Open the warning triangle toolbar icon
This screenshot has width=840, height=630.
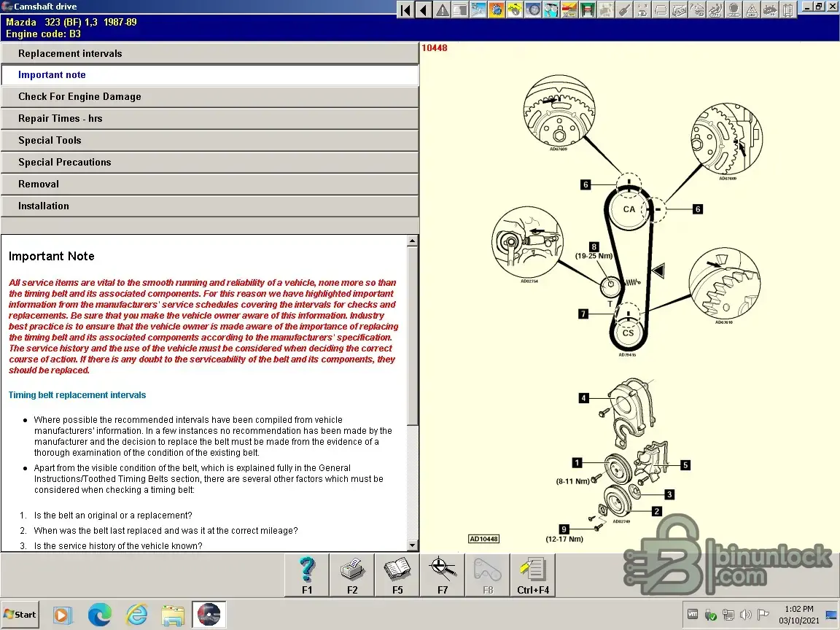[x=442, y=9]
